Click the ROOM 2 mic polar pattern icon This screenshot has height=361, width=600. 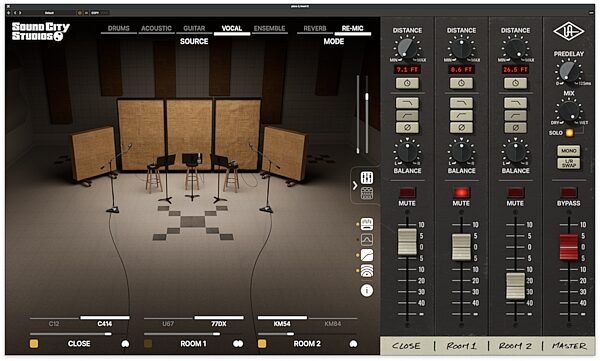(x=353, y=344)
